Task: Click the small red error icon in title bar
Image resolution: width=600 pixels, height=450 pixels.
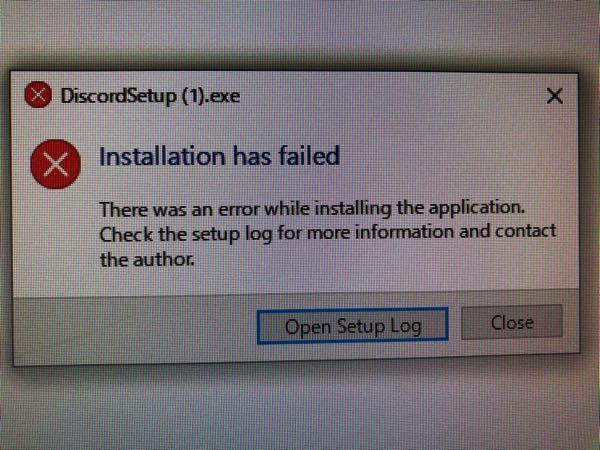Action: click(38, 95)
